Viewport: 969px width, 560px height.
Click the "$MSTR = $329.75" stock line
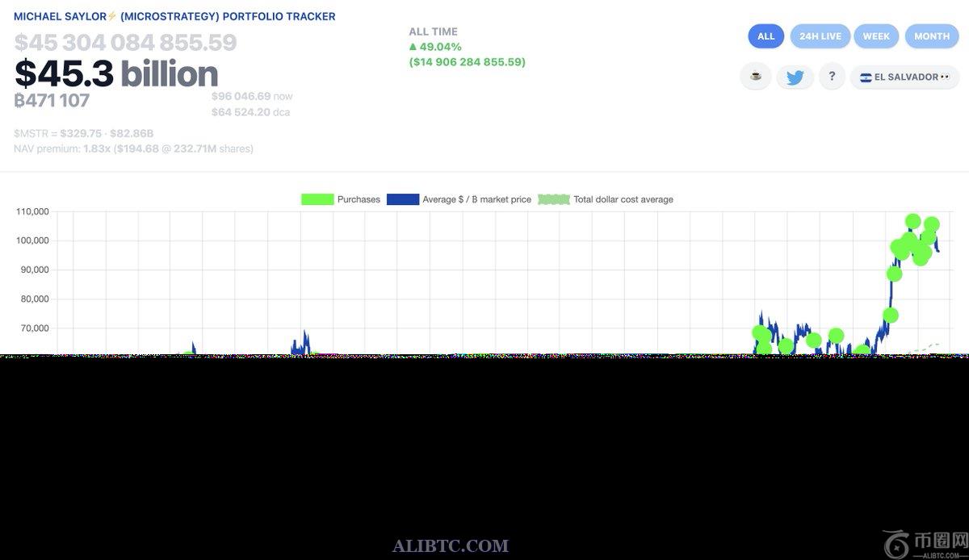click(x=83, y=133)
